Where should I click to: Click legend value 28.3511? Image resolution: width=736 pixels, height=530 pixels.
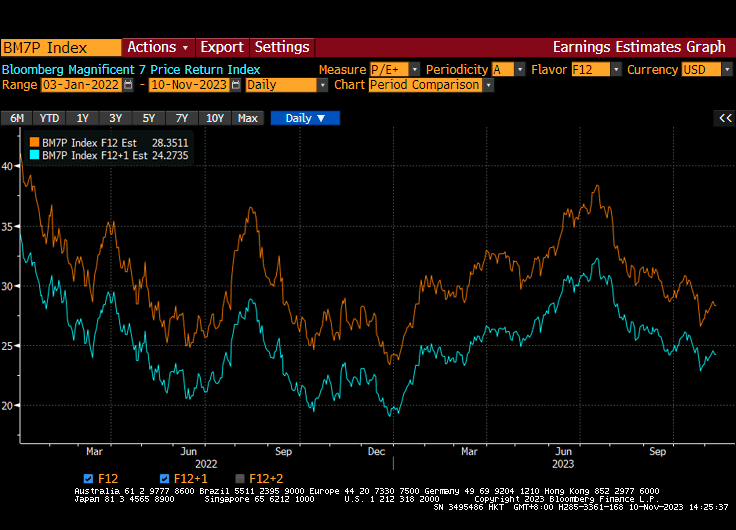pyautogui.click(x=170, y=143)
